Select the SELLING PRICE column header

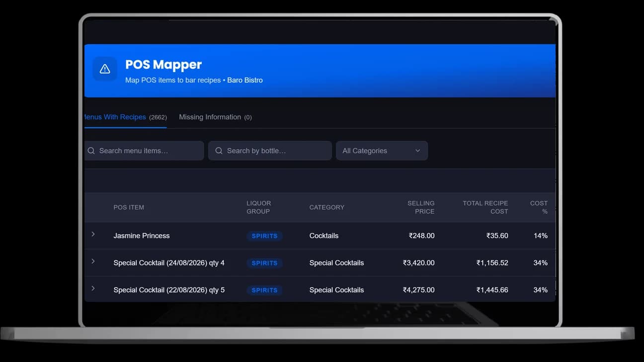[421, 207]
